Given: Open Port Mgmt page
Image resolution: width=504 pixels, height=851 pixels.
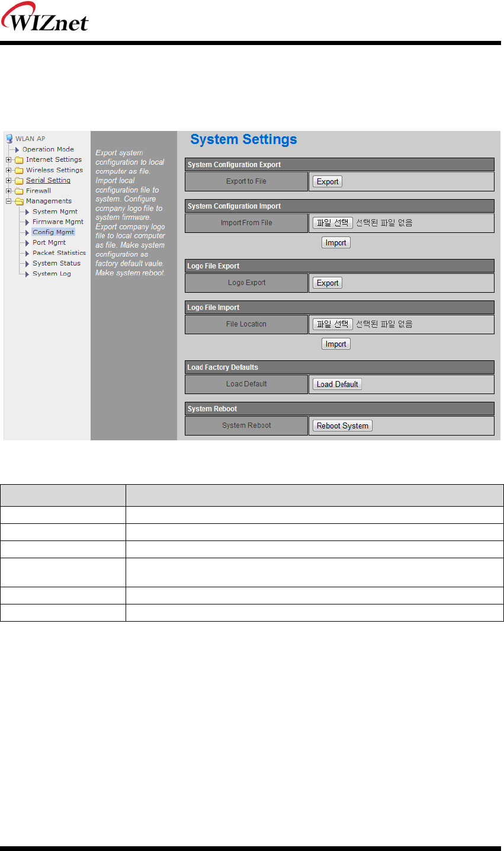Looking at the screenshot, I should tap(49, 242).
